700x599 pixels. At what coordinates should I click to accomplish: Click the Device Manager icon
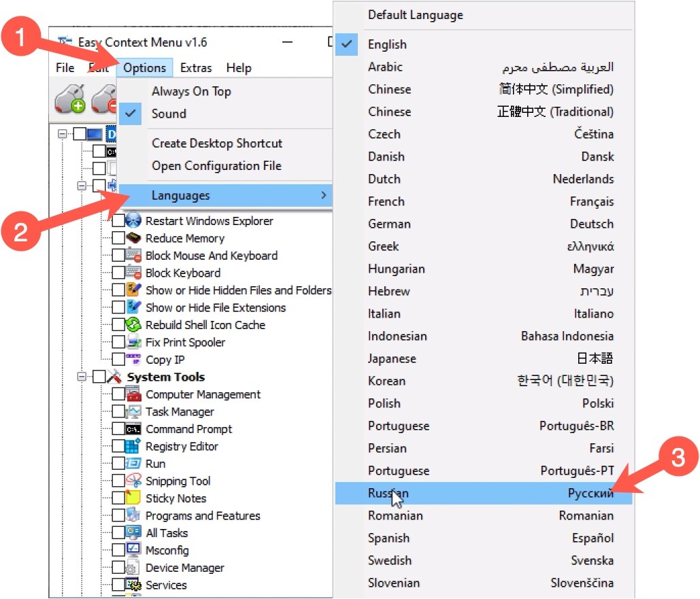tap(133, 567)
